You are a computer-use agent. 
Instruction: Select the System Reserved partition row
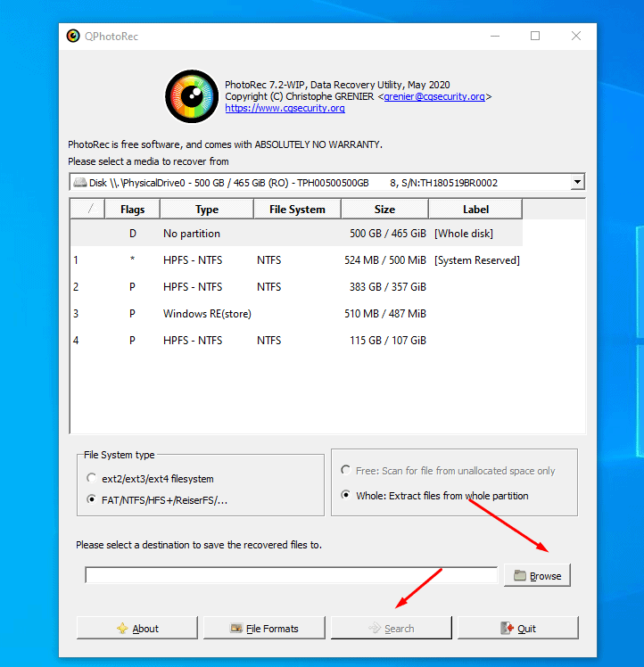tap(296, 260)
